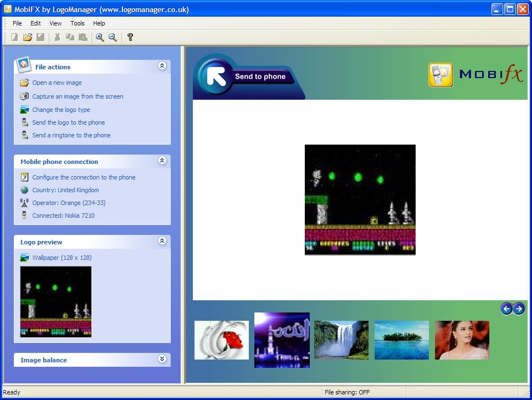Select the purple mosque calligraphy thumbnail

[x=282, y=340]
